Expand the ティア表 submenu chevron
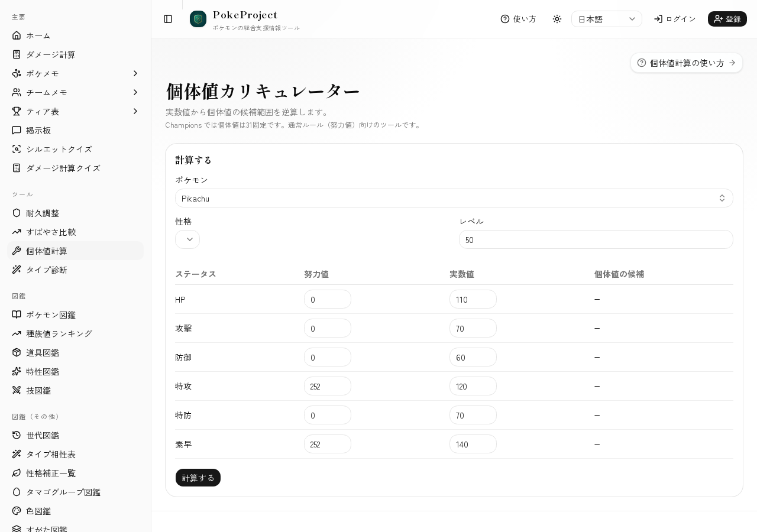757x532 pixels. (x=135, y=111)
